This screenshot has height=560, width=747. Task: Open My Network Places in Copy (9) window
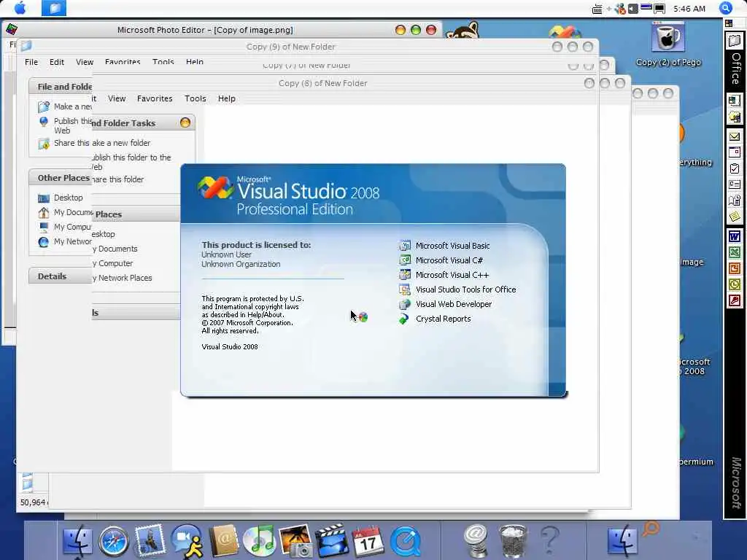[x=64, y=242]
